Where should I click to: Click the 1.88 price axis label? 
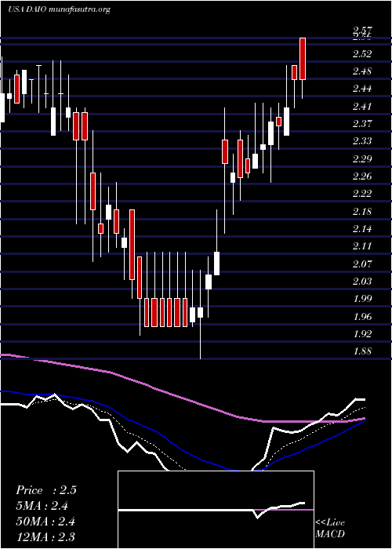click(362, 351)
